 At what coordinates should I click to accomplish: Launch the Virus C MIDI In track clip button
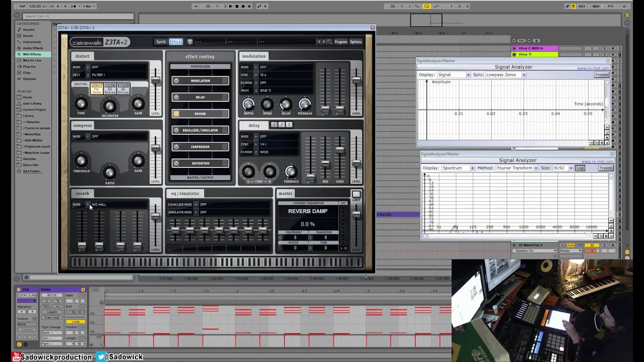click(x=514, y=48)
